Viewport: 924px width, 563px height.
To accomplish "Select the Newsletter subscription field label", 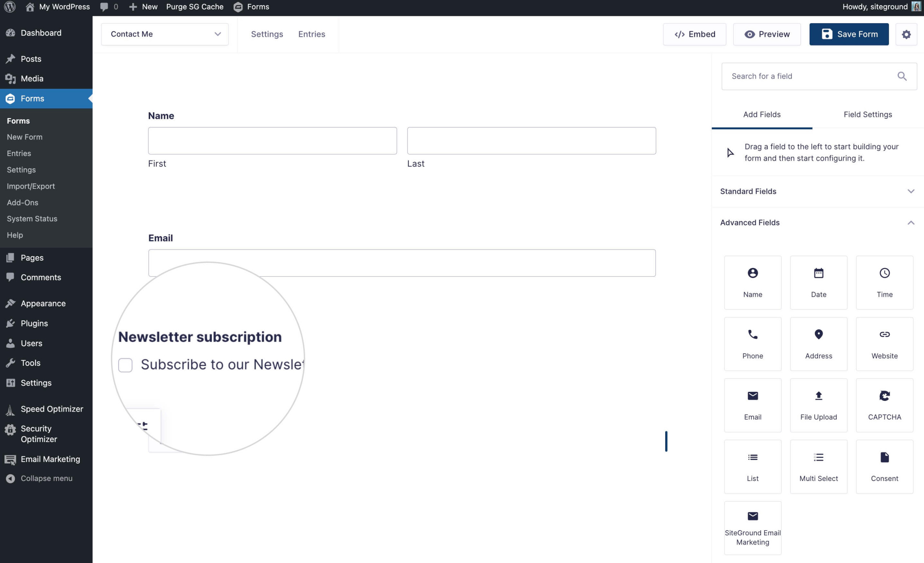I will click(200, 337).
